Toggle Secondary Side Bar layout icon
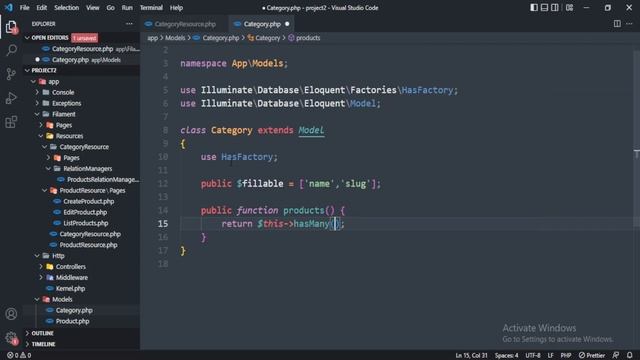The height and width of the screenshot is (360, 640). point(555,8)
